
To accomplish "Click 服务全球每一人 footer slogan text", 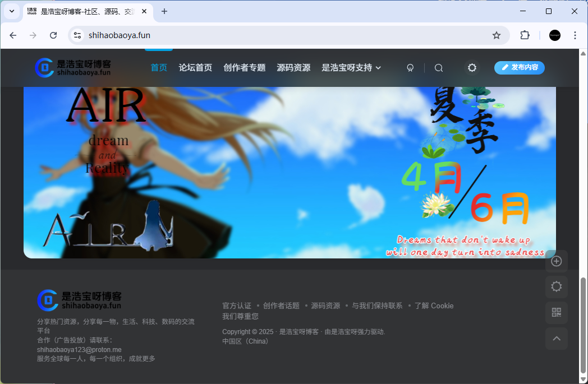I will (x=96, y=359).
